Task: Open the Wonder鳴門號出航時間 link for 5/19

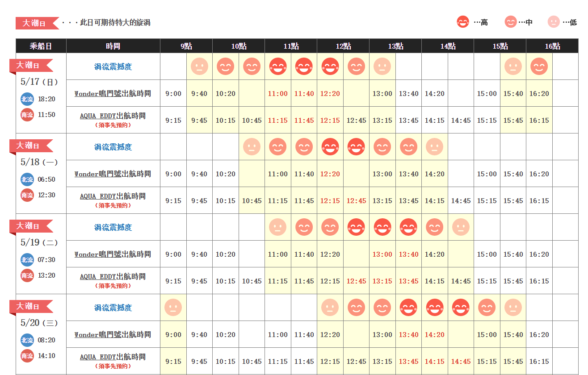Action: click(x=113, y=254)
